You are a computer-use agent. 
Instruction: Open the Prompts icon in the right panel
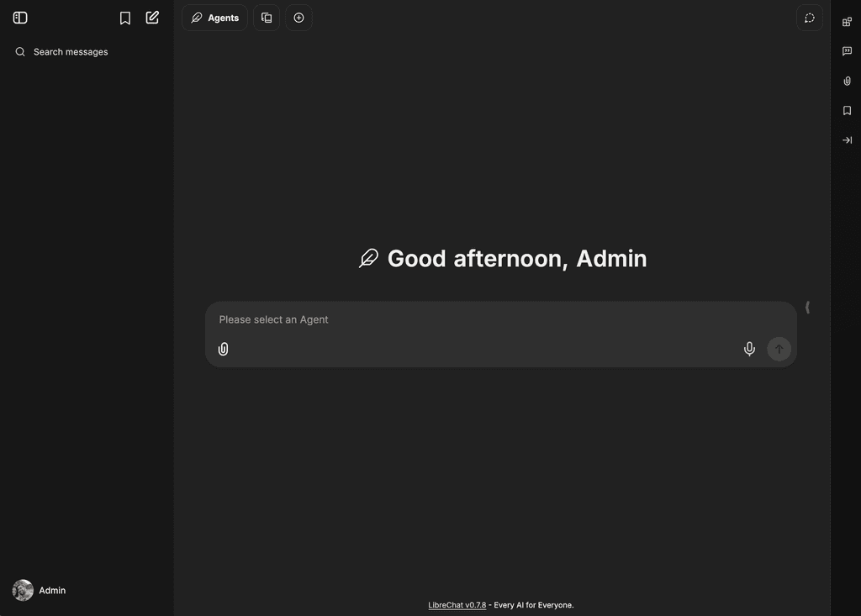(x=847, y=51)
